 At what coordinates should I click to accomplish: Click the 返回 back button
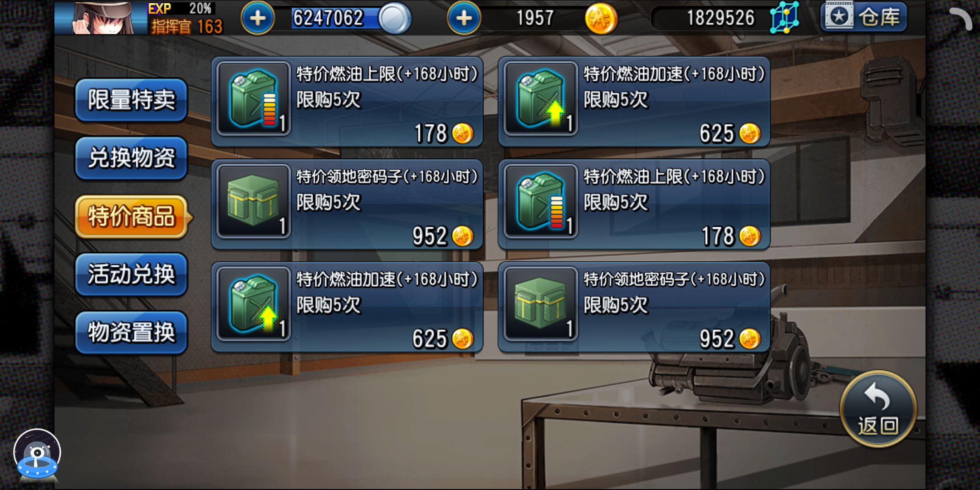pos(878,409)
